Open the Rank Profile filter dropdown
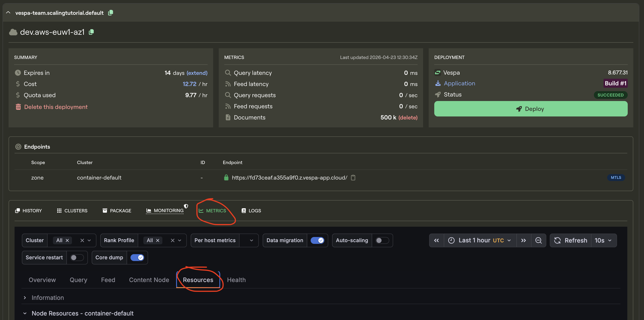This screenshot has width=644, height=320. [x=179, y=240]
